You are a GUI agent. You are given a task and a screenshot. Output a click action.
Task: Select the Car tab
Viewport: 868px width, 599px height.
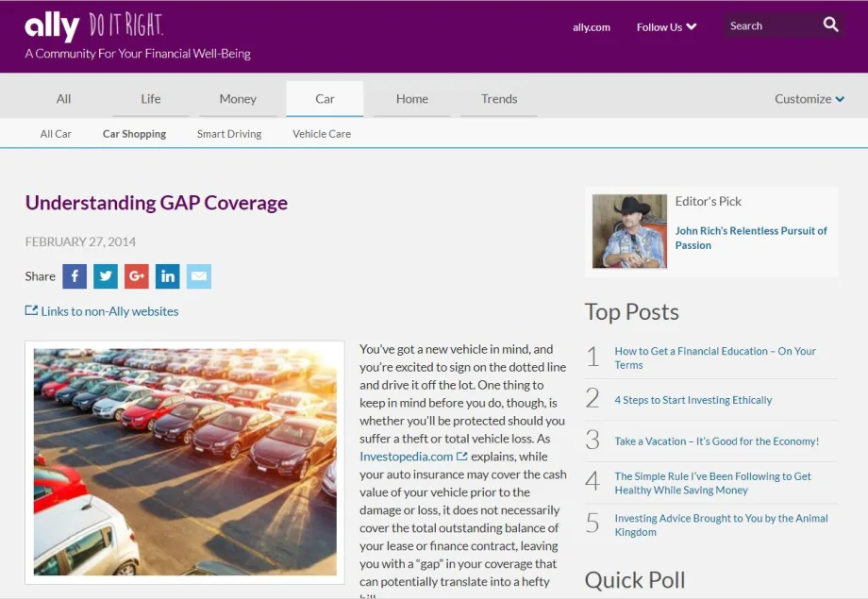tap(325, 99)
